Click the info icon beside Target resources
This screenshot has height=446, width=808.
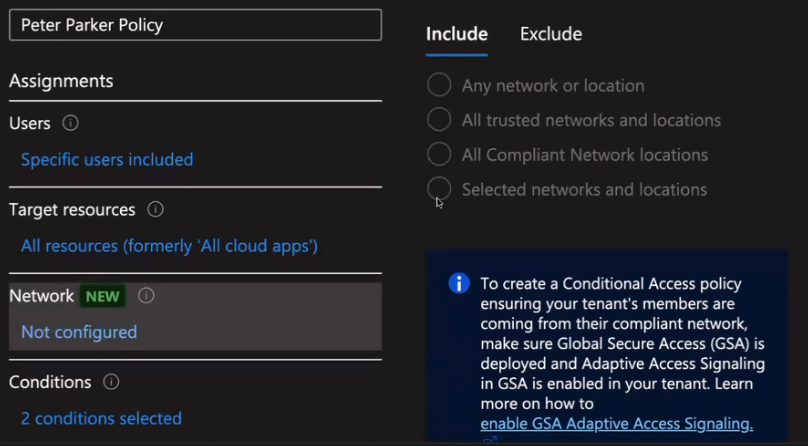pos(155,210)
